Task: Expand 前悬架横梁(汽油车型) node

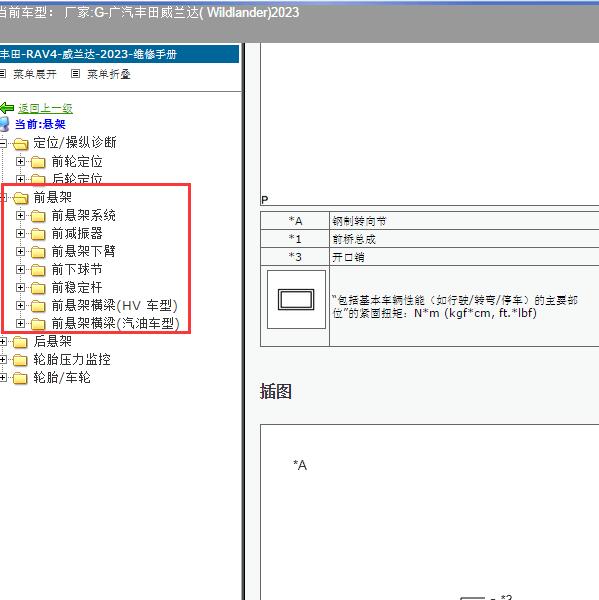Action: pyautogui.click(x=20, y=323)
